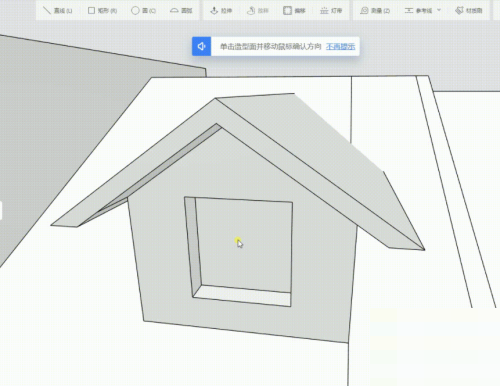Click the blue speaker hint icon
Screen dimensions: 500x386
pos(201,46)
